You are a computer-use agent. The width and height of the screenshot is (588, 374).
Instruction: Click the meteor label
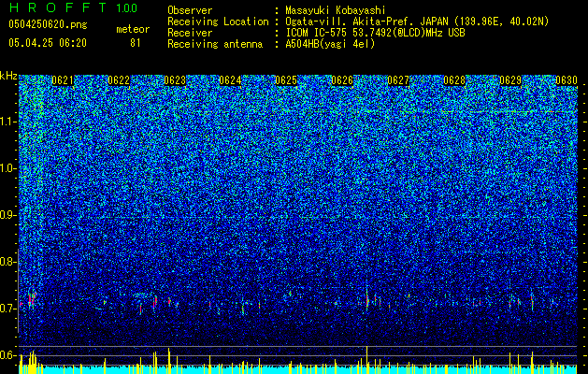(133, 29)
